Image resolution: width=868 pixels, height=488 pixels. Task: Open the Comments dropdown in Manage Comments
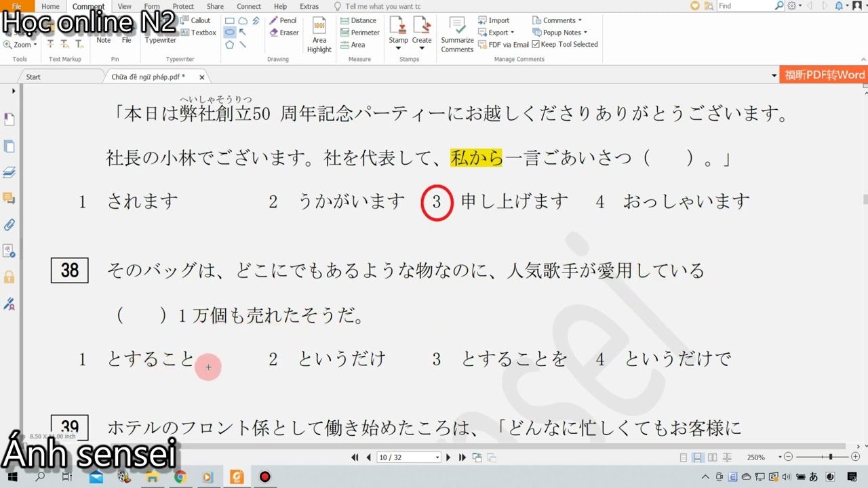(557, 20)
